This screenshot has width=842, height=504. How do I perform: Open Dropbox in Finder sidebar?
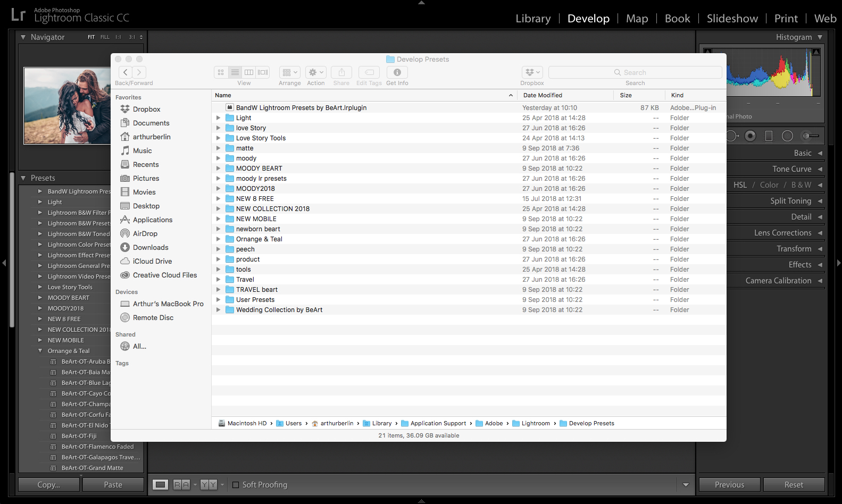pos(146,109)
